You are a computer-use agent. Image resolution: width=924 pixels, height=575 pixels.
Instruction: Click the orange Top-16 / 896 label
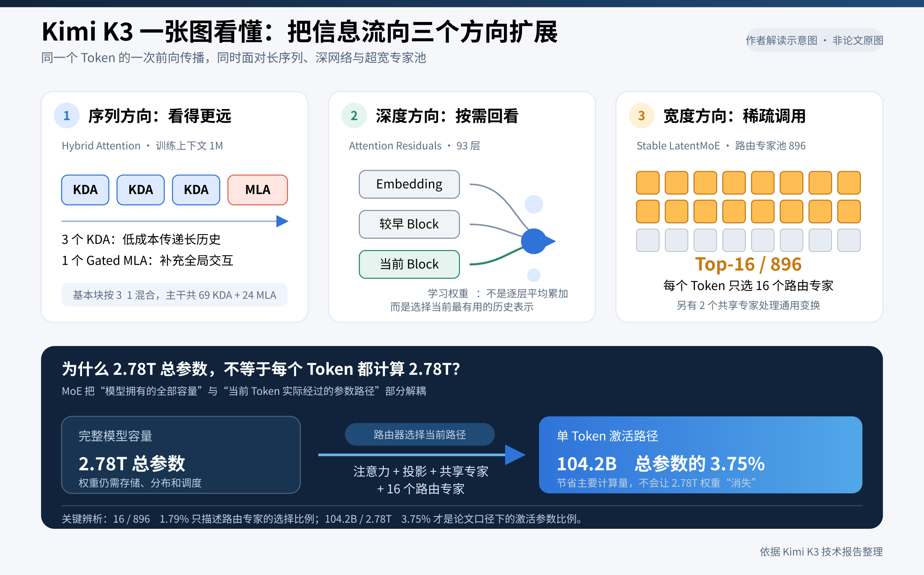pyautogui.click(x=748, y=265)
